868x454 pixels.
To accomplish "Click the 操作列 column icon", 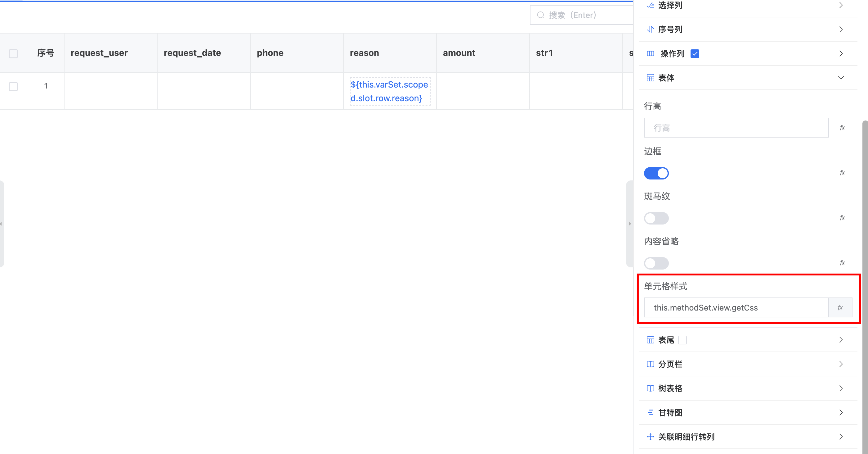I will (x=650, y=54).
